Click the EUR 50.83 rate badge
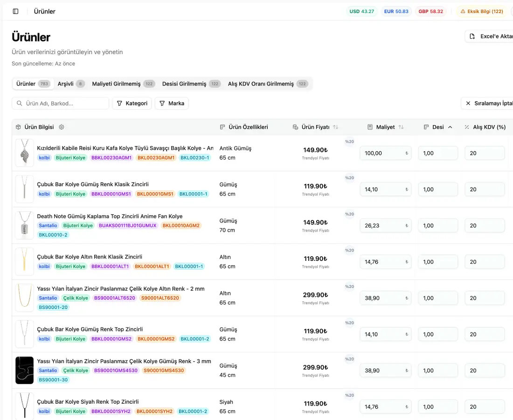The width and height of the screenshot is (513, 420). coord(396,12)
